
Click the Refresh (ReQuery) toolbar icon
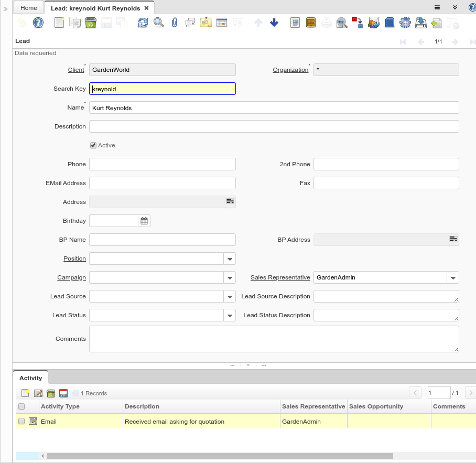(x=143, y=23)
